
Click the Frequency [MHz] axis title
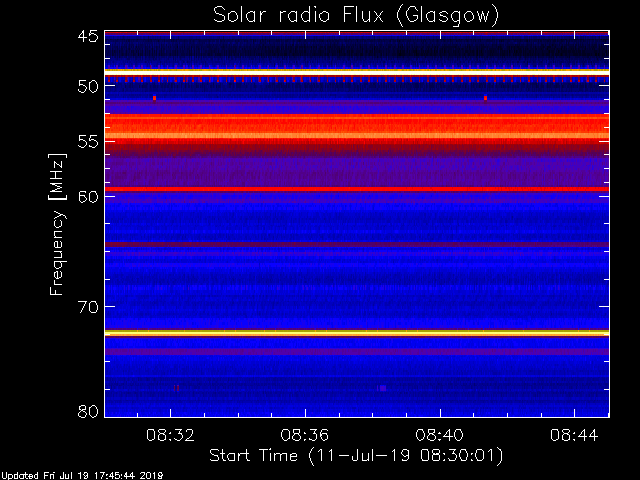coord(57,224)
